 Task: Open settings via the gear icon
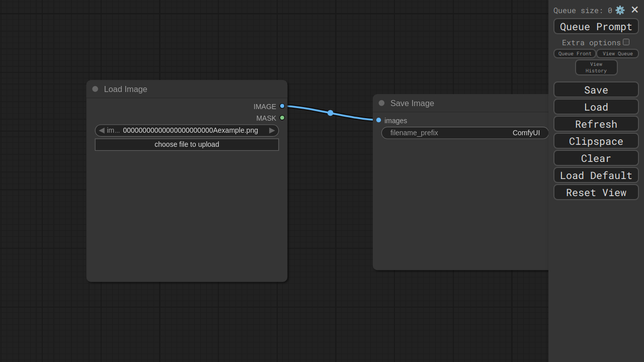coord(620,10)
